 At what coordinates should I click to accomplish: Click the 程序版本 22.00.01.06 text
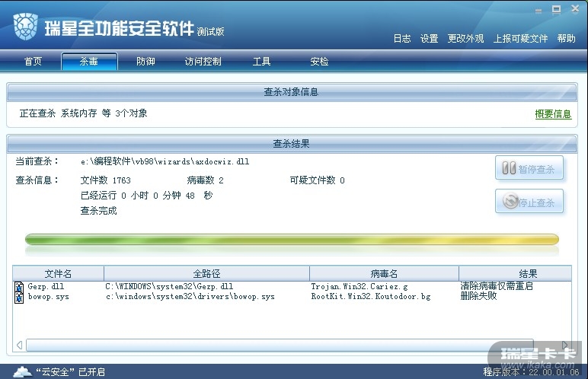point(531,372)
